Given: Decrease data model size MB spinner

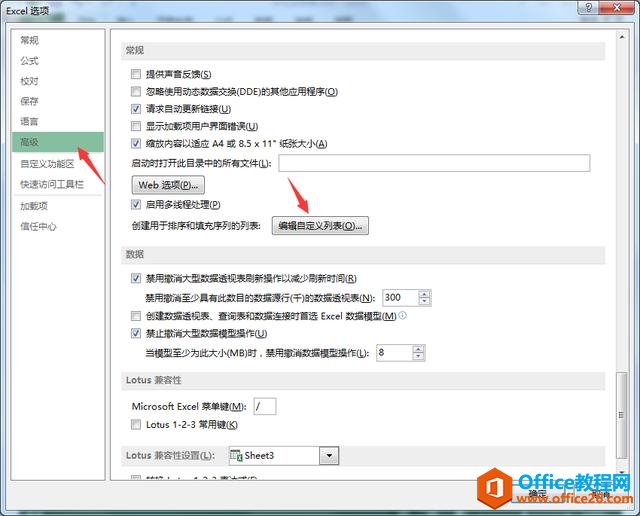Looking at the screenshot, I should coord(418,357).
